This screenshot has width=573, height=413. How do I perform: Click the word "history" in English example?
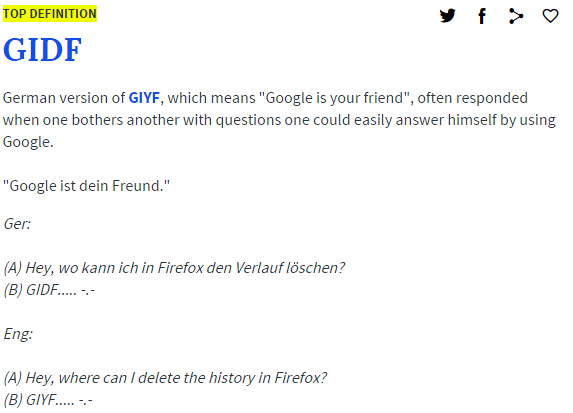click(232, 378)
